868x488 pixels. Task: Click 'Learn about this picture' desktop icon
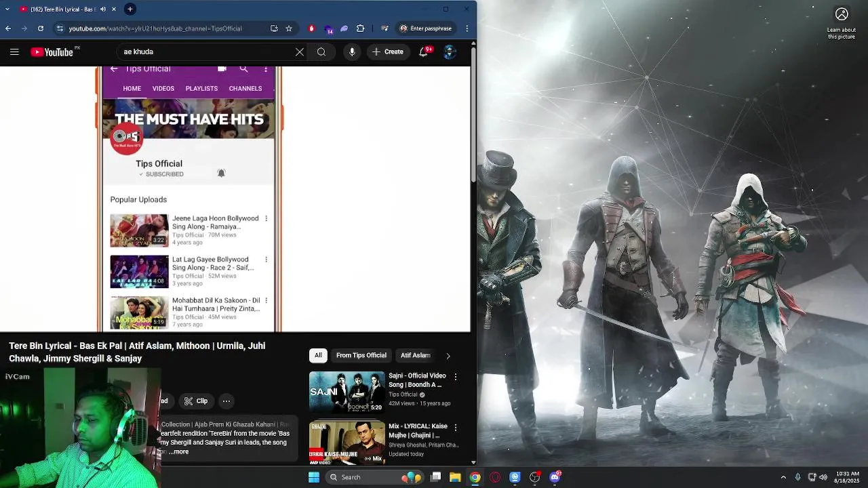[842, 23]
